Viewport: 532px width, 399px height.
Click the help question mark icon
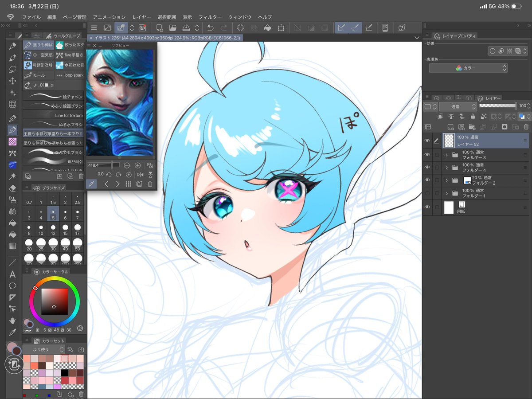click(x=402, y=28)
